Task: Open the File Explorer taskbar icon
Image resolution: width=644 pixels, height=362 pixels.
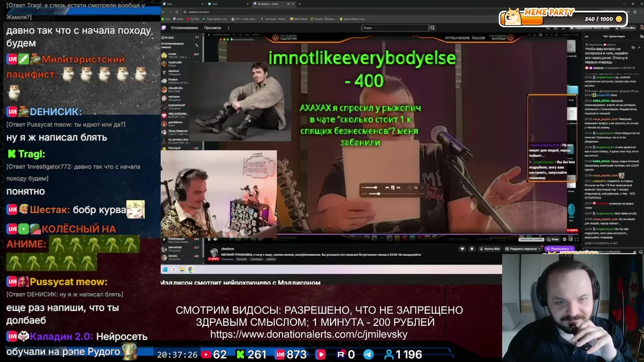Action: 182,269
